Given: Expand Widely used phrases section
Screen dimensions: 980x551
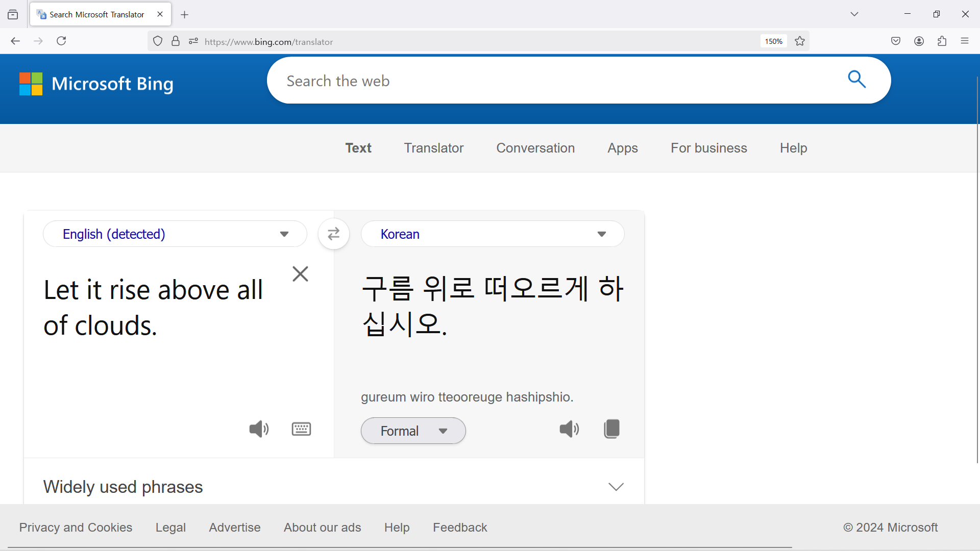Looking at the screenshot, I should tap(616, 487).
